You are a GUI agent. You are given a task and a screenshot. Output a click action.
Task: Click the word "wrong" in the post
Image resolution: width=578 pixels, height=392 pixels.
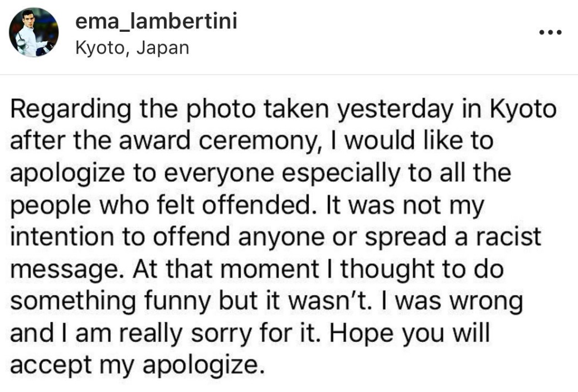click(x=486, y=302)
